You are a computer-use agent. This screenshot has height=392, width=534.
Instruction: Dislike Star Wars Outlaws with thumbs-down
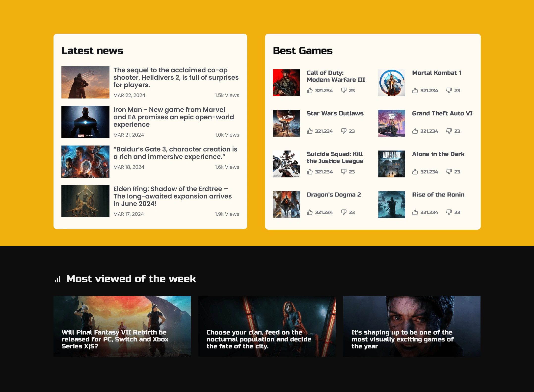pos(344,131)
